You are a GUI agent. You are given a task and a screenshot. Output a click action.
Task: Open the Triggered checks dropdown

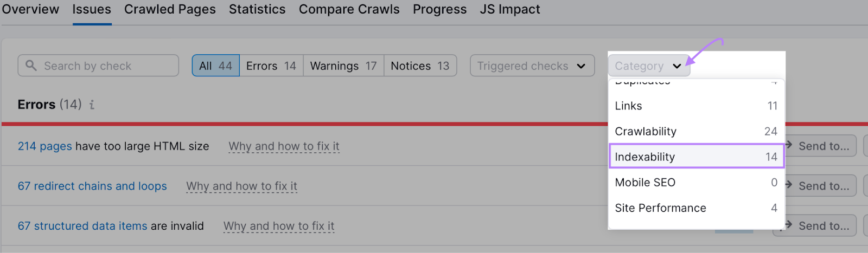532,66
